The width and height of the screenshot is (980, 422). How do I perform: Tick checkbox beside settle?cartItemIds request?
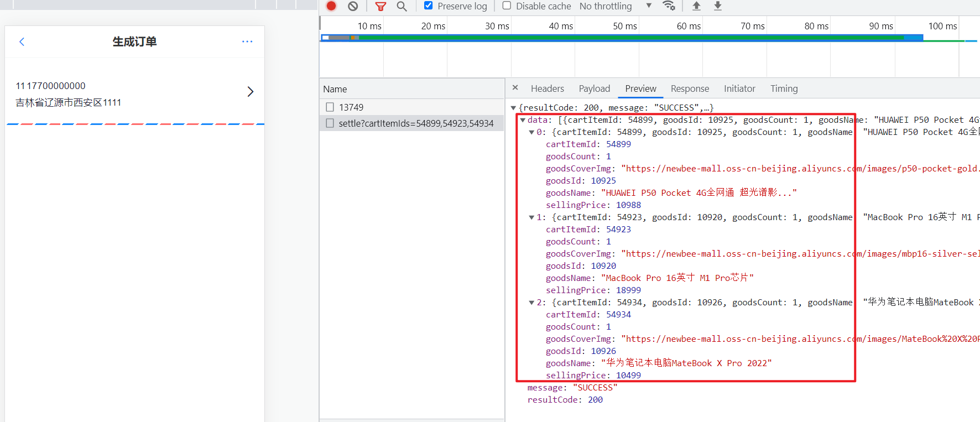click(330, 123)
